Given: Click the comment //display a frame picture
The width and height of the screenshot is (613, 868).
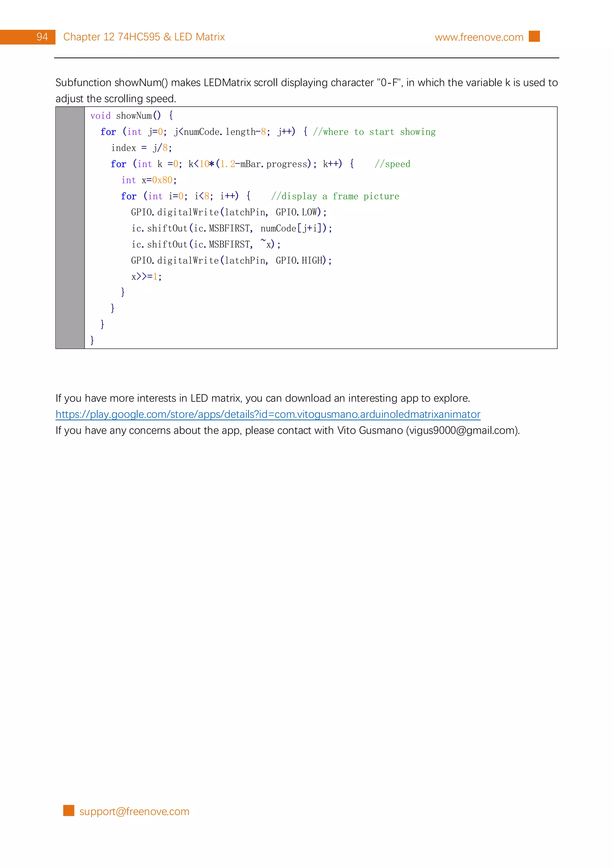Looking at the screenshot, I should 335,196.
